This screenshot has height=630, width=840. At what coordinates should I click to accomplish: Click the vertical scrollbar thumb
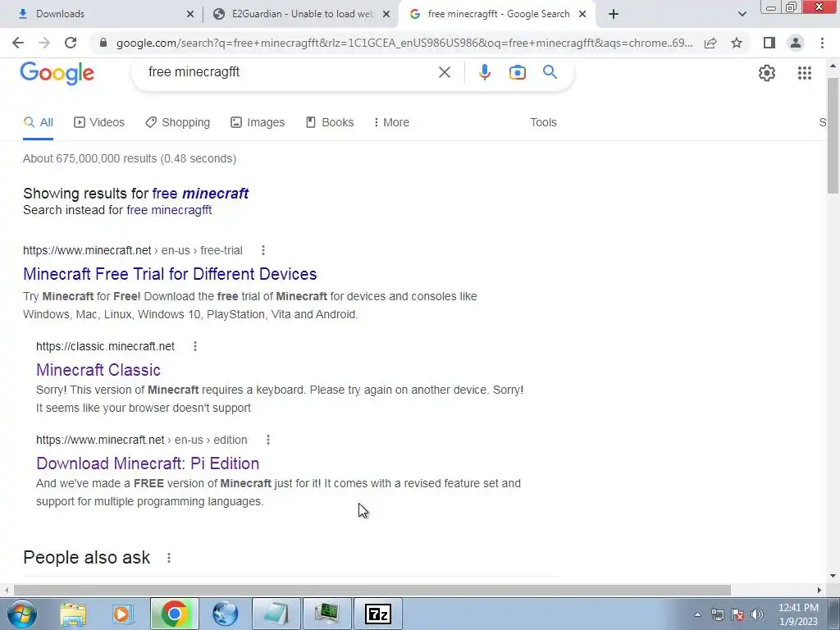(x=833, y=135)
